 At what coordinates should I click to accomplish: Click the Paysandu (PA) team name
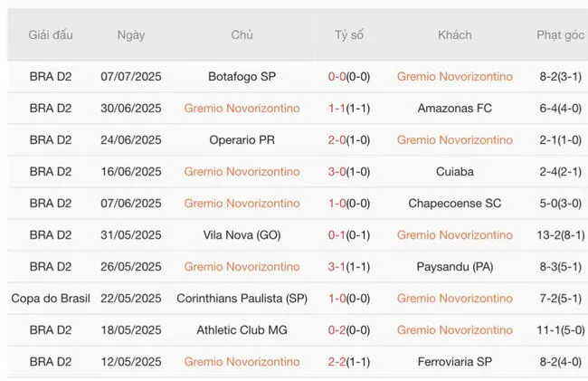tap(454, 267)
